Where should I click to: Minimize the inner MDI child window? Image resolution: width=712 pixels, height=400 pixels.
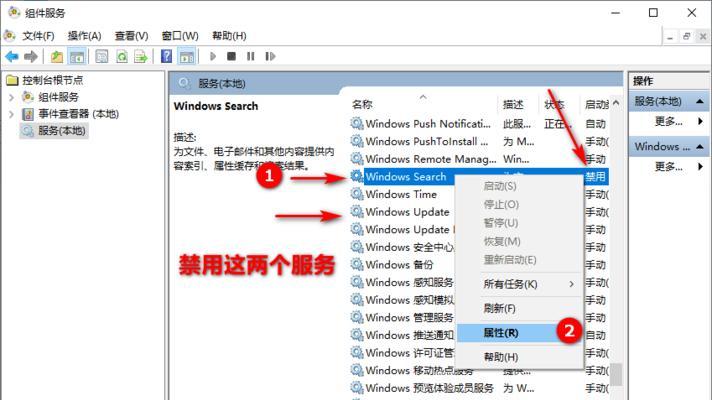[x=670, y=37]
